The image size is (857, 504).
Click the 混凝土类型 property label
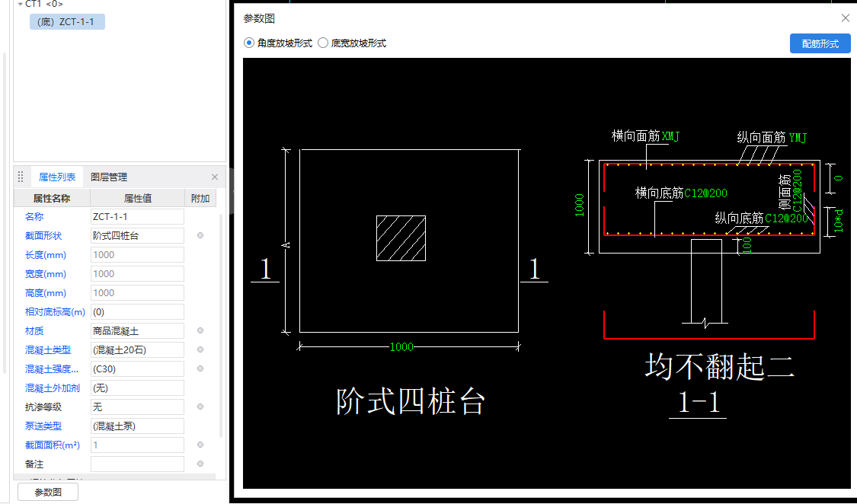[47, 350]
